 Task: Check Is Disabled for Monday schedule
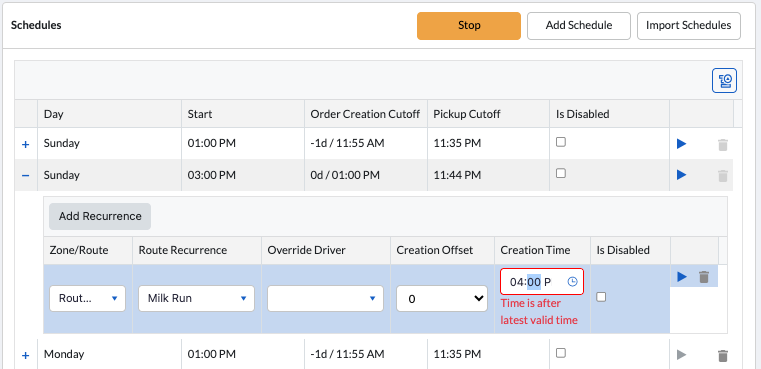click(561, 352)
